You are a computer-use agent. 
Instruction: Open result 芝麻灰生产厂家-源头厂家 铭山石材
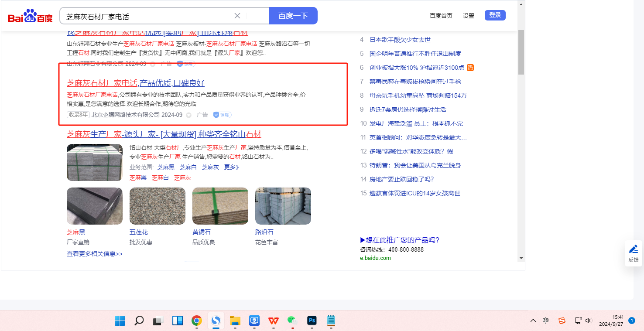click(164, 134)
